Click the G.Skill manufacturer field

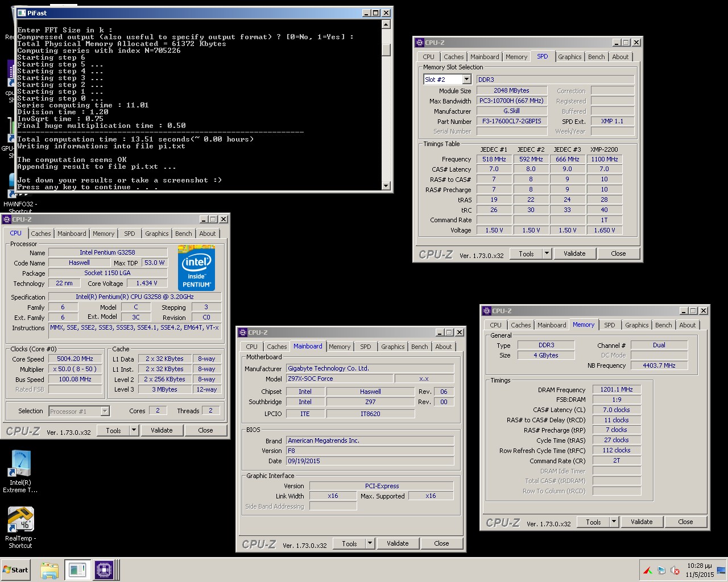pyautogui.click(x=512, y=111)
